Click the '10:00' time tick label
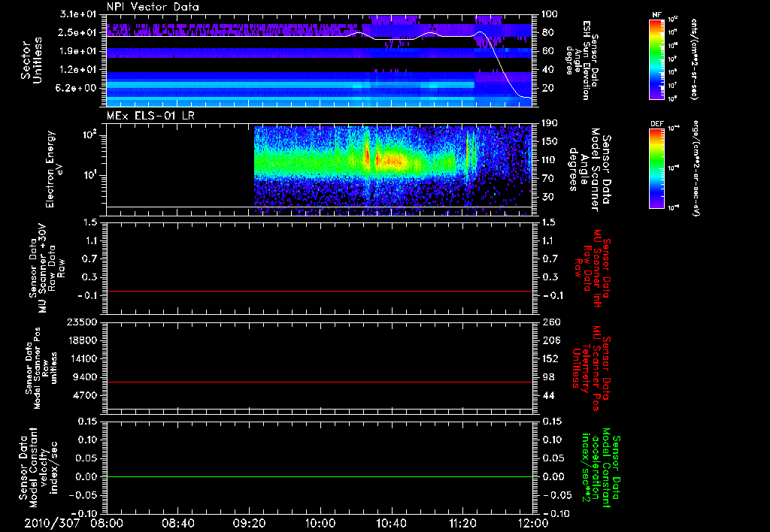 pos(320,523)
